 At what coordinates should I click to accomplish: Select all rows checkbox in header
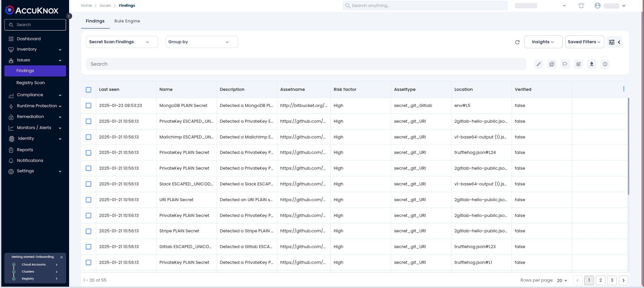pos(89,90)
